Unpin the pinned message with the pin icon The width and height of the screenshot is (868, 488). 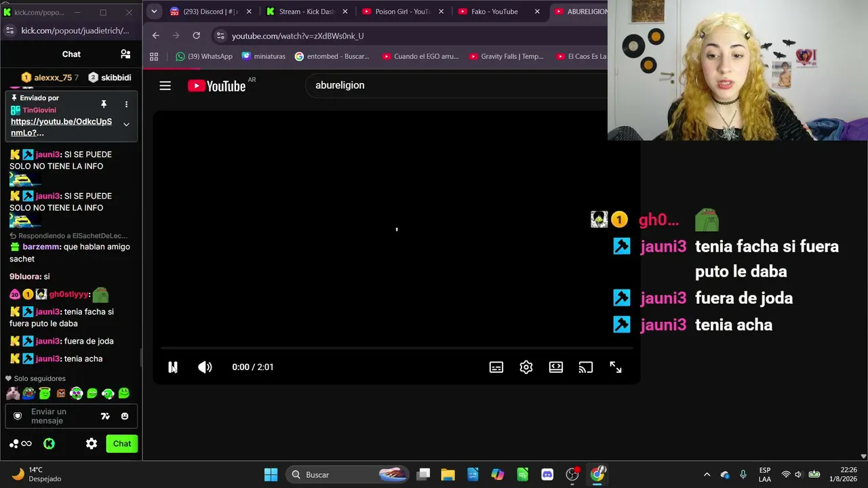click(x=104, y=104)
